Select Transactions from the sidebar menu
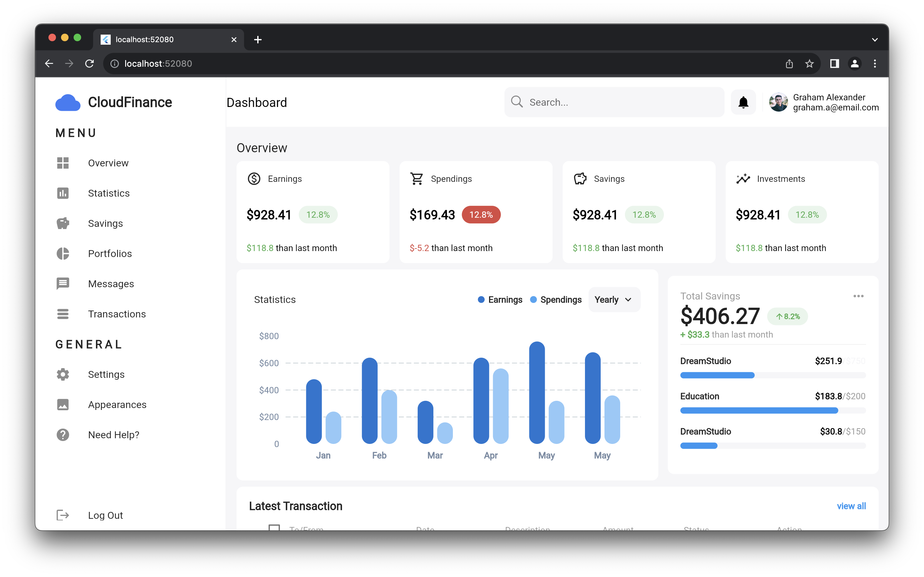 [117, 314]
